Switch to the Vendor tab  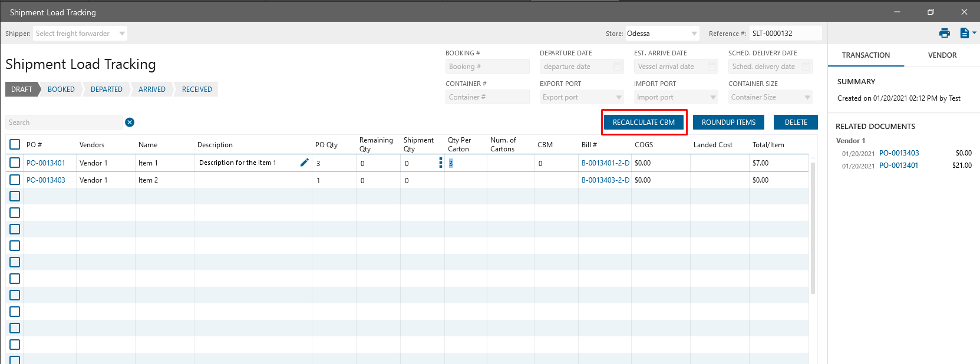coord(942,55)
